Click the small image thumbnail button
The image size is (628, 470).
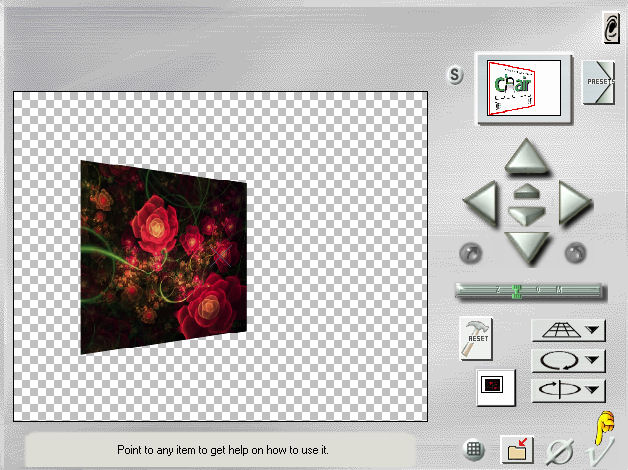tap(495, 387)
